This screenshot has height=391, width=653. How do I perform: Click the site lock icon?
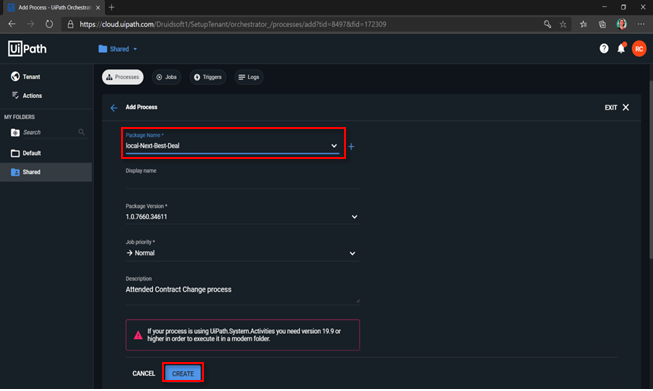pyautogui.click(x=70, y=25)
